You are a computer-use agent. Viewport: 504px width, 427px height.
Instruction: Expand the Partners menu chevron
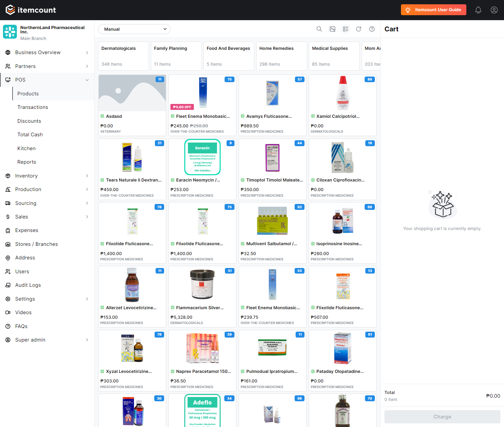(x=87, y=66)
